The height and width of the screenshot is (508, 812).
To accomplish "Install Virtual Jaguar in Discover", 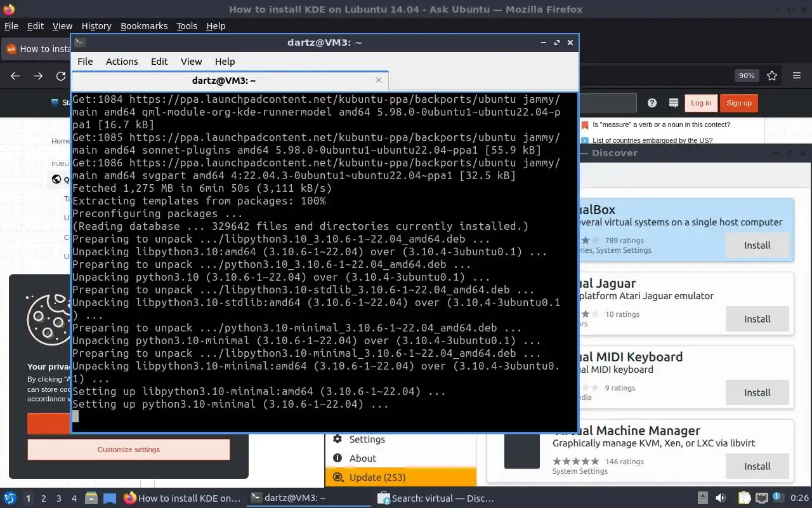I will pos(757,319).
